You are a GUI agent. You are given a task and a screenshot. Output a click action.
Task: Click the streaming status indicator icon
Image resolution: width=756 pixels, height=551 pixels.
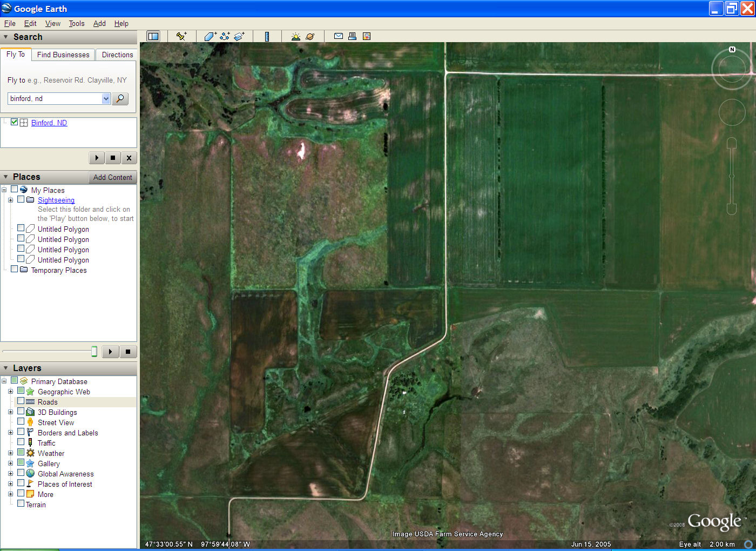click(x=748, y=544)
